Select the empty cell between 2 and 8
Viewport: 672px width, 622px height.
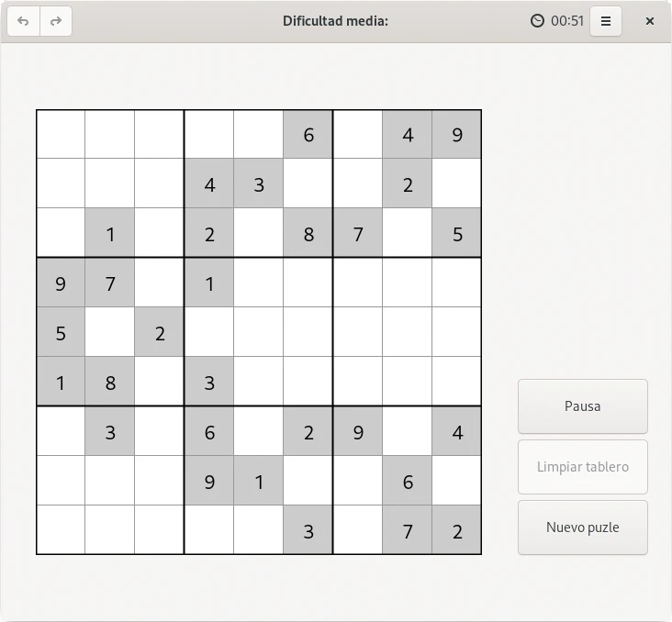[259, 234]
